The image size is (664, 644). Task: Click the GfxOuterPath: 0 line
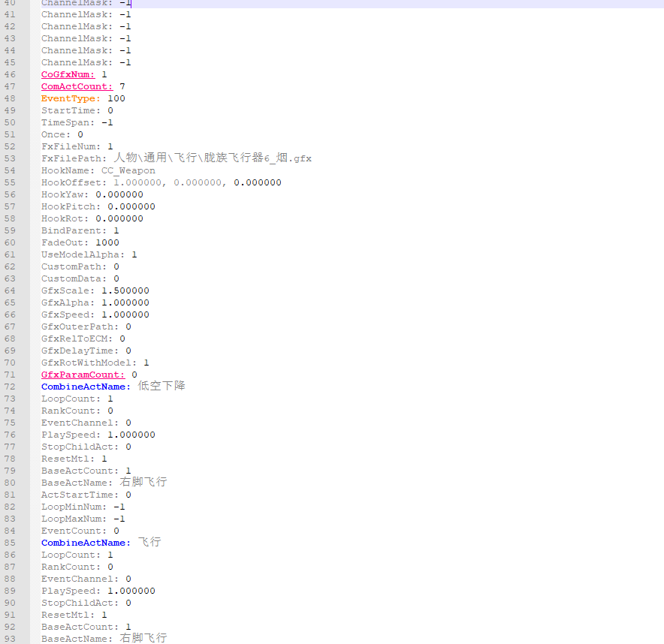point(86,327)
